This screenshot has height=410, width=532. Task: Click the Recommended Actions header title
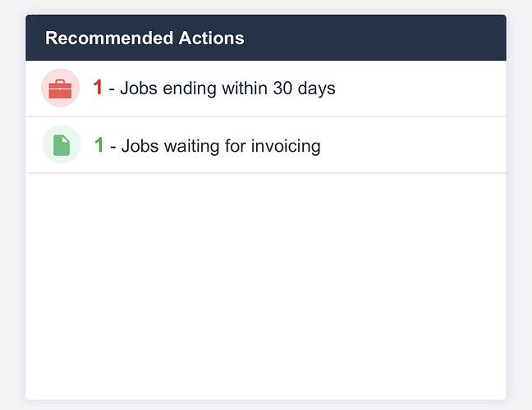click(144, 38)
